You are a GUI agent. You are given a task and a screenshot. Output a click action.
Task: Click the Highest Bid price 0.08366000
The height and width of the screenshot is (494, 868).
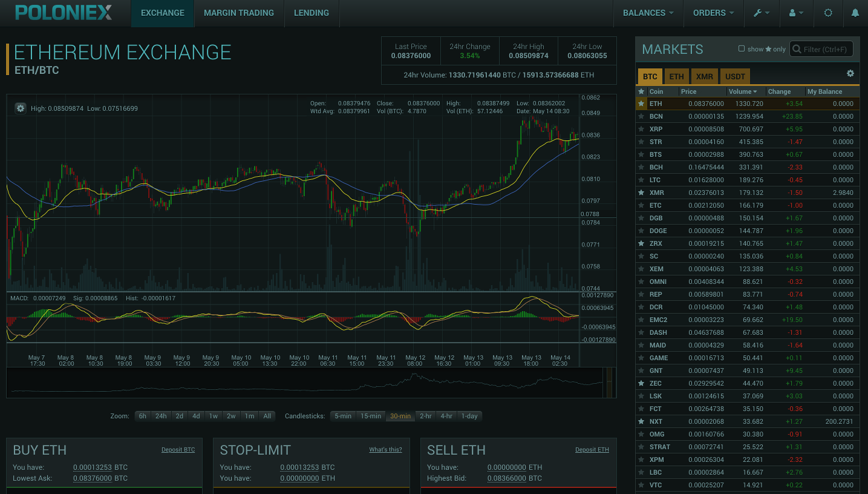click(x=507, y=478)
